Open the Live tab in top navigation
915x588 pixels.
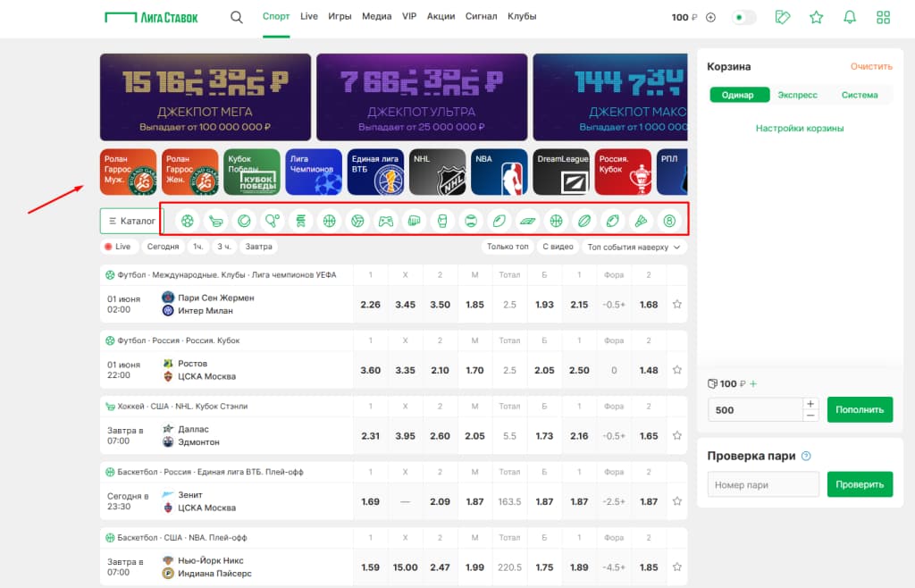pos(308,16)
